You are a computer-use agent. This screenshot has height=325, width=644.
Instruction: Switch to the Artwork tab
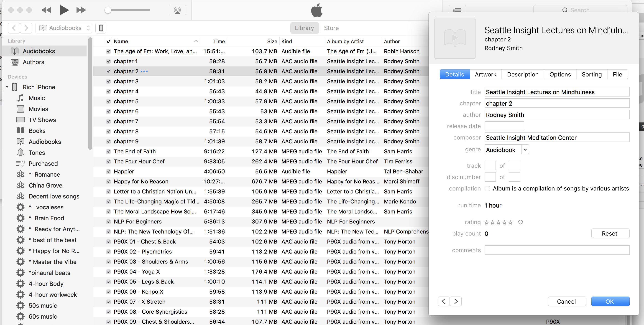[x=485, y=74]
